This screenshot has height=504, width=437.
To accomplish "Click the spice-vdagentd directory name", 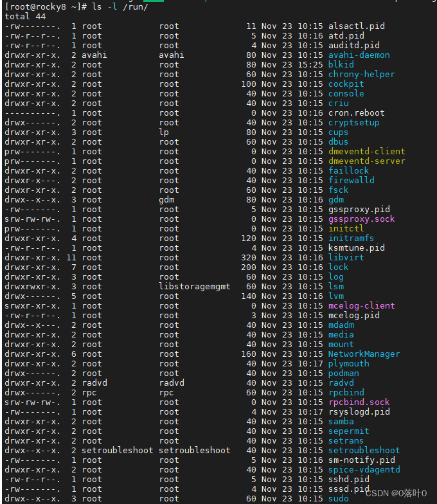I will coord(364,469).
